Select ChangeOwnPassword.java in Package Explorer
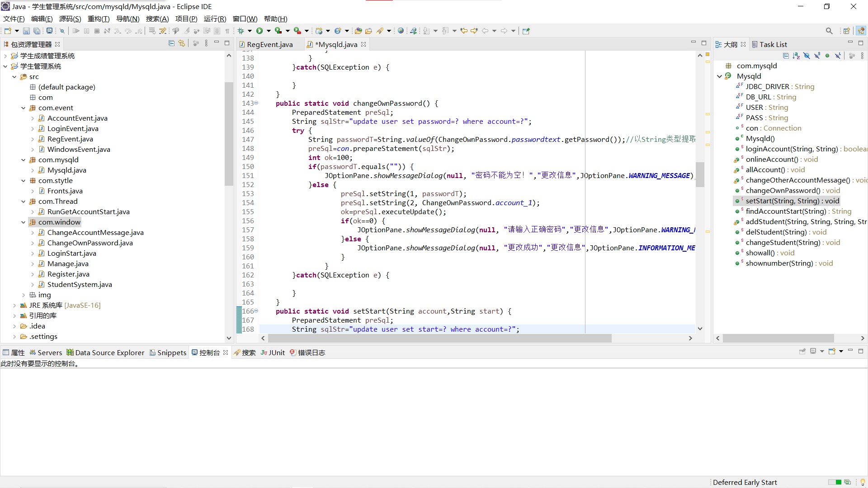This screenshot has height=488, width=868. pos(90,243)
